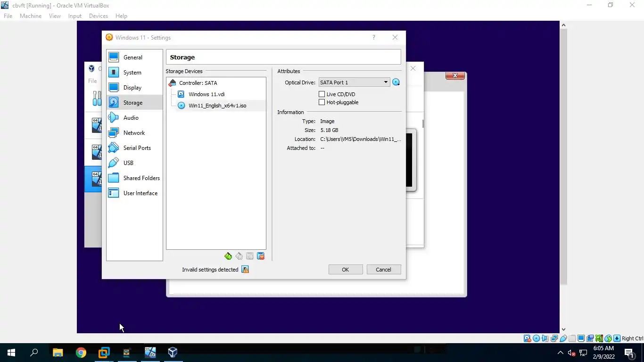The width and height of the screenshot is (644, 362).
Task: Open the System settings category
Action: (x=134, y=73)
